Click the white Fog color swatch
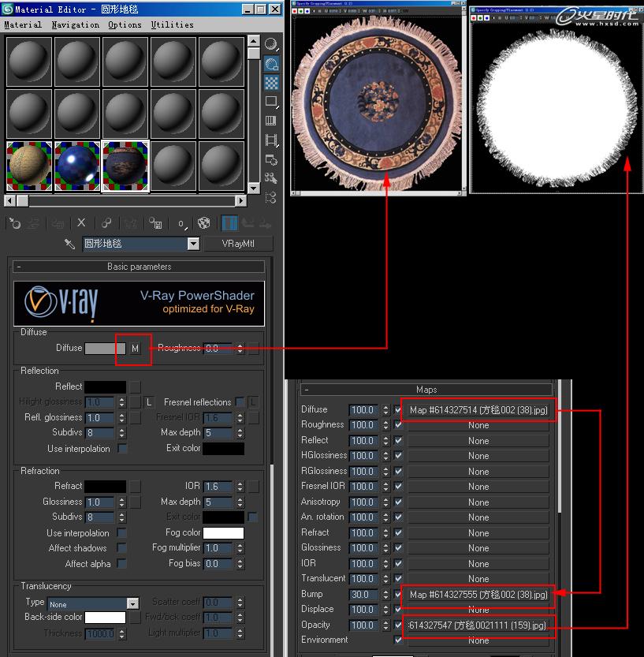644x657 pixels. [x=223, y=533]
